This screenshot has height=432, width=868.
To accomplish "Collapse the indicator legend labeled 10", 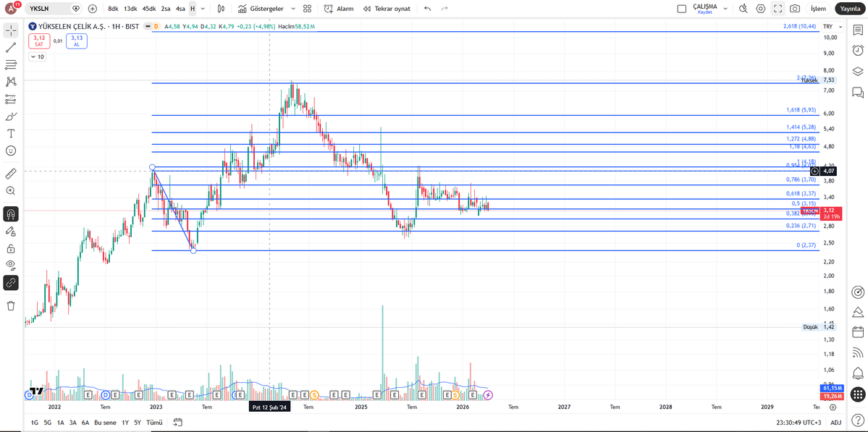I will pos(38,56).
